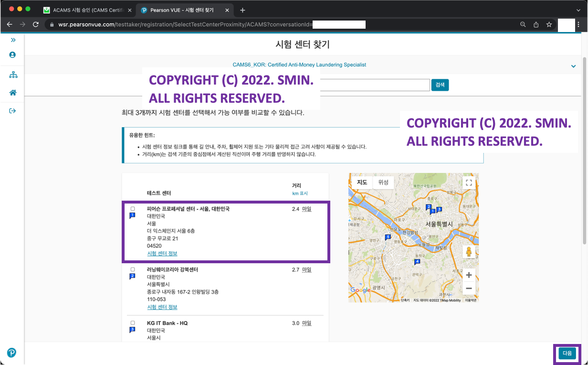The image size is (588, 365).
Task: Click the 피어슨 프로페셔널 센터 - 서울, 대한민국 title
Action: [x=188, y=209]
